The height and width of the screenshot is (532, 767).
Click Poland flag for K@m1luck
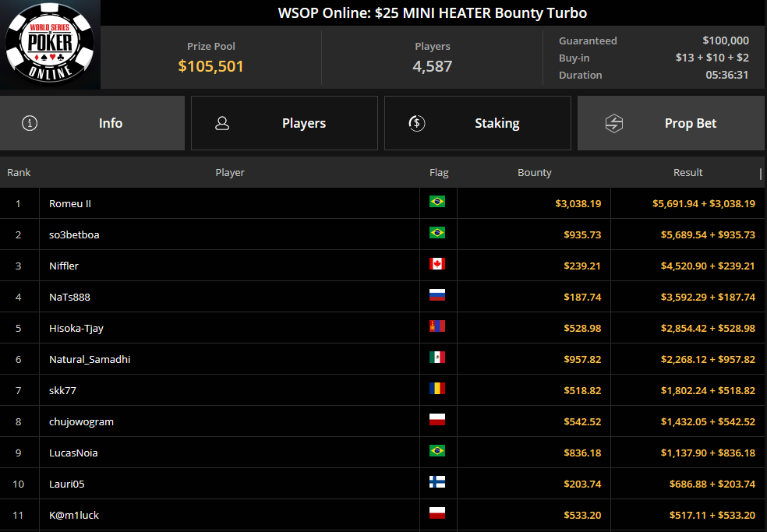point(437,513)
